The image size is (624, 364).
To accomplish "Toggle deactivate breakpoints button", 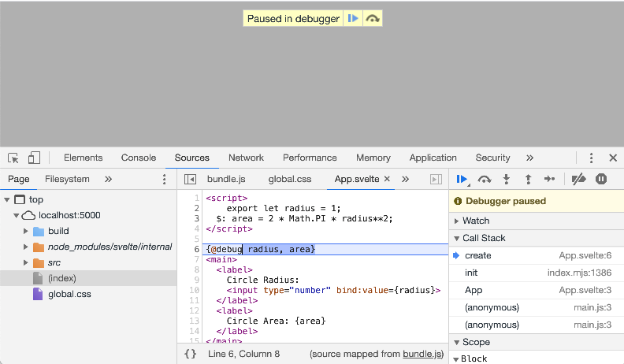I will 578,179.
